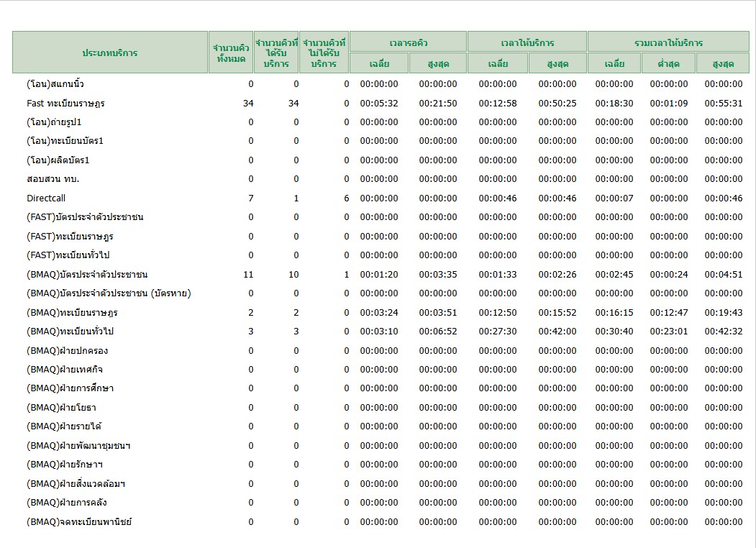Viewport: 756px width, 548px height.
Task: Click total queue value 11 for (BMAQ)บัตรประจำตัวประชาชน
Action: [x=248, y=274]
